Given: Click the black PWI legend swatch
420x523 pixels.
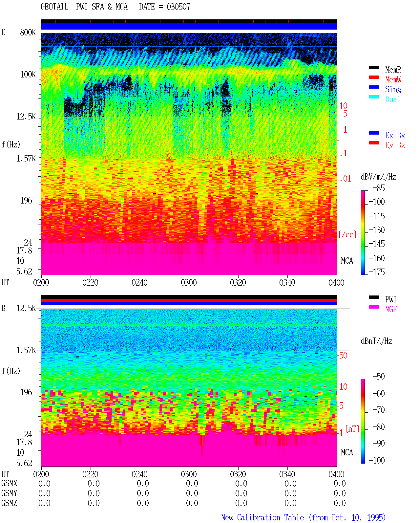Looking at the screenshot, I should pyautogui.click(x=374, y=297).
